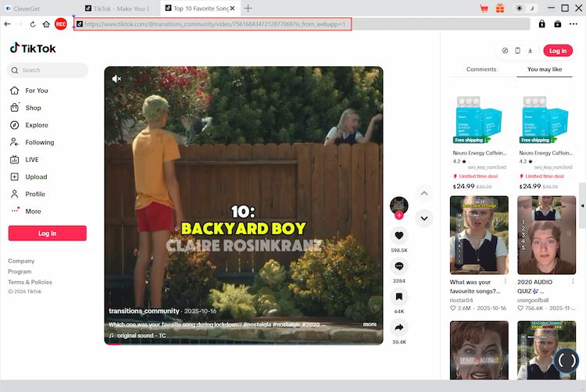Click the #nostalgia hashtag in the caption

(x=257, y=324)
